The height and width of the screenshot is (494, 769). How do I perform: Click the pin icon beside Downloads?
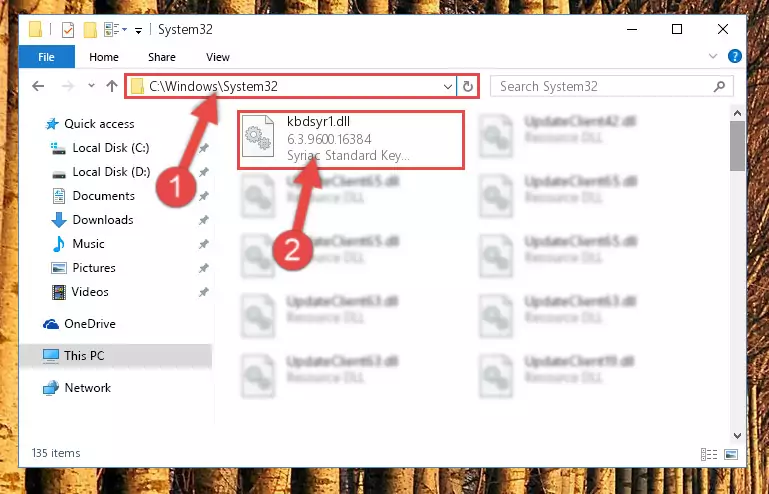click(x=204, y=220)
